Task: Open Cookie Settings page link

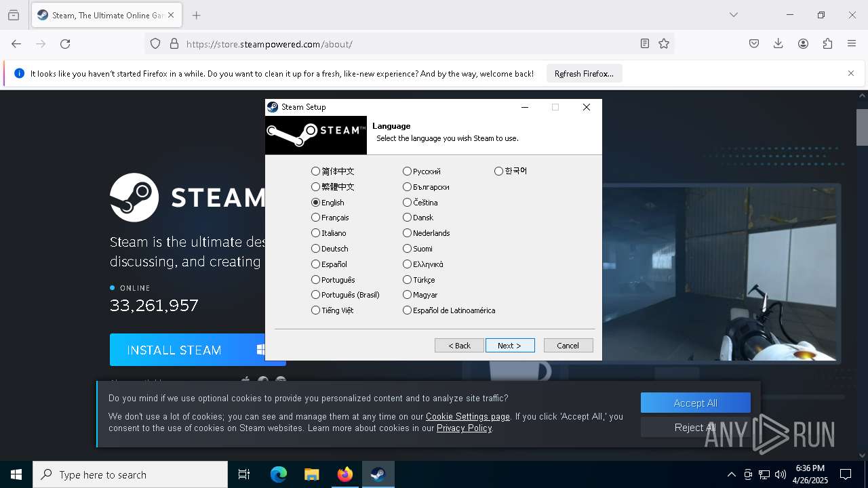Action: [468, 417]
